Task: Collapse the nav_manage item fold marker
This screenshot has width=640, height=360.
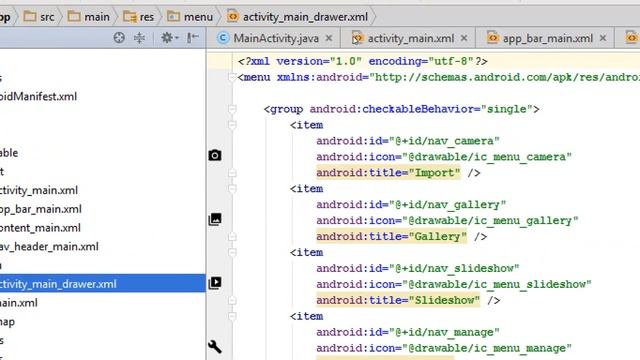Action: click(232, 316)
